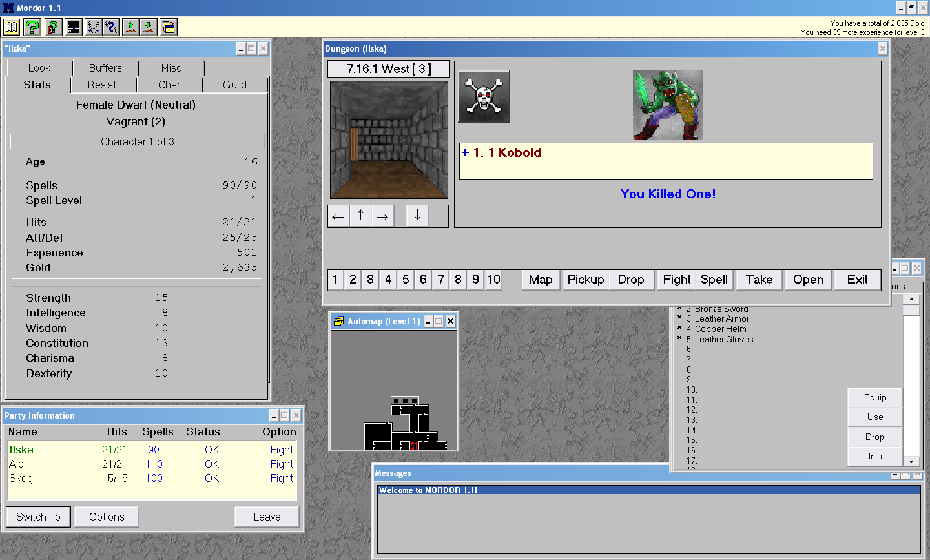Click the inventory scrollbar down arrow
Image resolution: width=930 pixels, height=560 pixels.
[x=911, y=461]
